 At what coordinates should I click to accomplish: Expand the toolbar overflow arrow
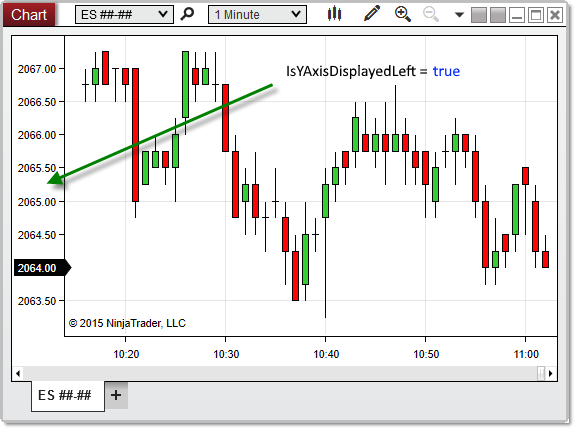pyautogui.click(x=459, y=15)
